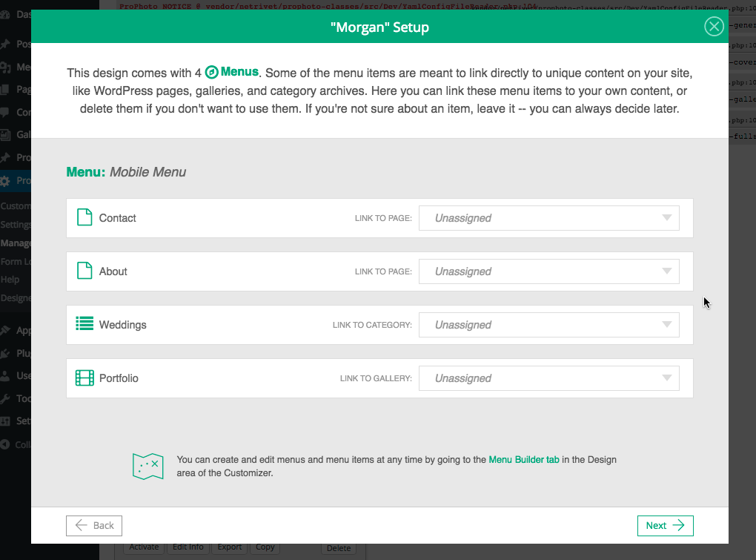Open the About link-to-page dropdown
The height and width of the screenshot is (560, 756).
click(548, 271)
